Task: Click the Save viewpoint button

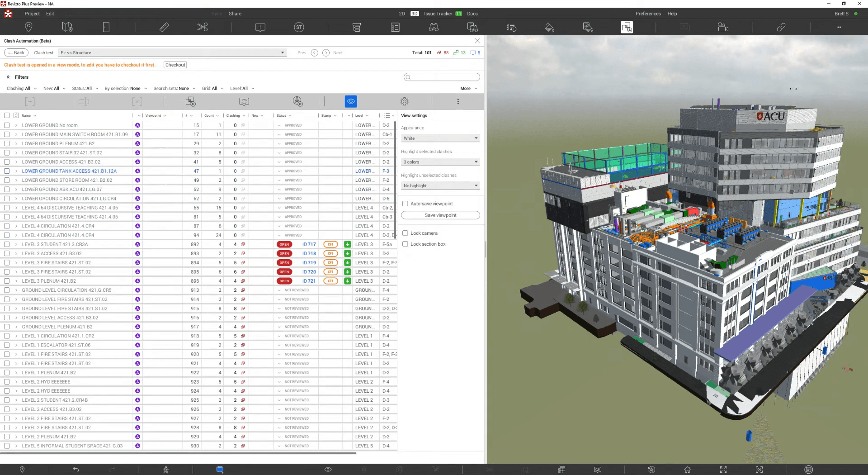Action: tap(440, 215)
